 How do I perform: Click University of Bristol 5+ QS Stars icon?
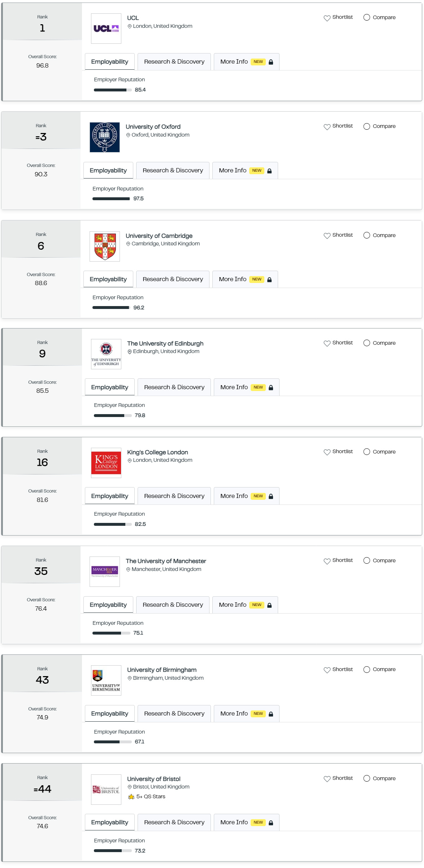[x=131, y=797]
